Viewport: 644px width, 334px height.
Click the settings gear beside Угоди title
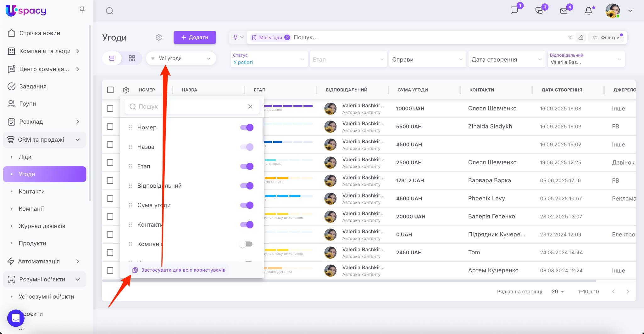(159, 37)
